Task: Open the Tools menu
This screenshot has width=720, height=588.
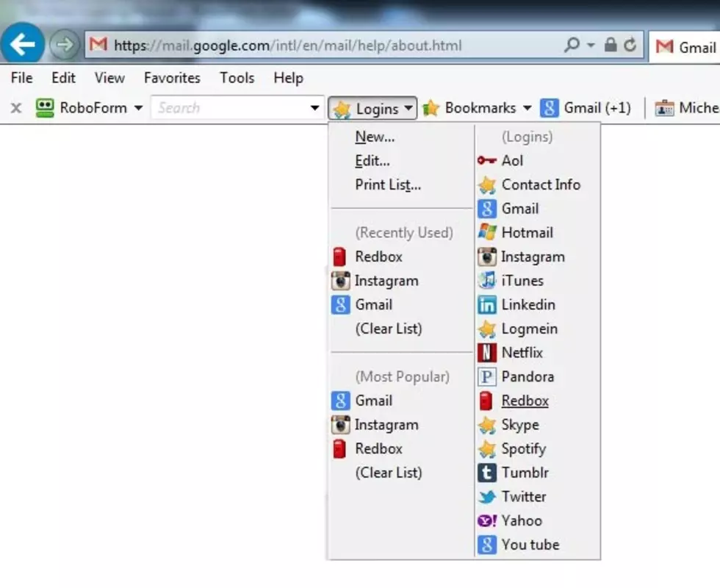Action: (x=237, y=78)
